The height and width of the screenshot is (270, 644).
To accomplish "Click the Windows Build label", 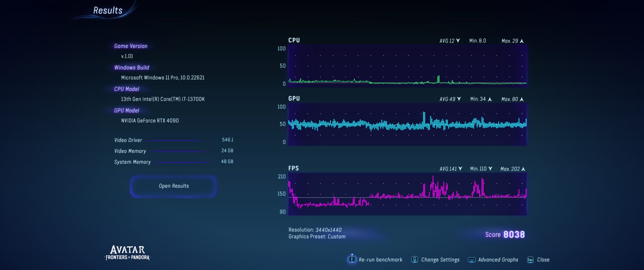I will click(x=132, y=67).
